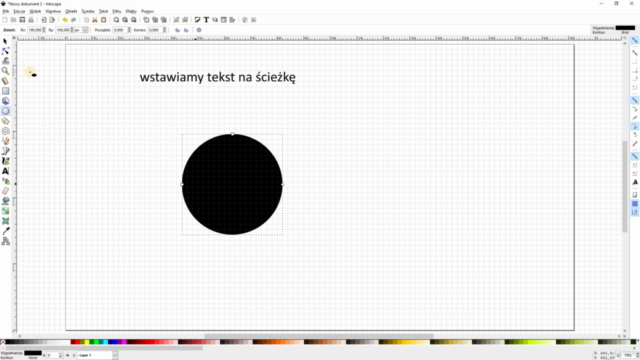Viewport: 640px width, 360px height.
Task: Adjust the Ry value stepper
Action: pos(72,30)
